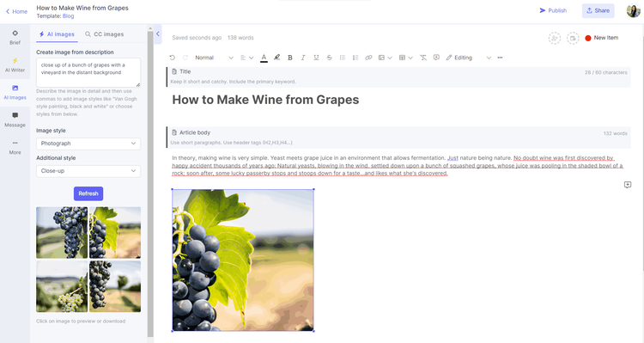
Task: Click the image description text field
Action: point(88,72)
